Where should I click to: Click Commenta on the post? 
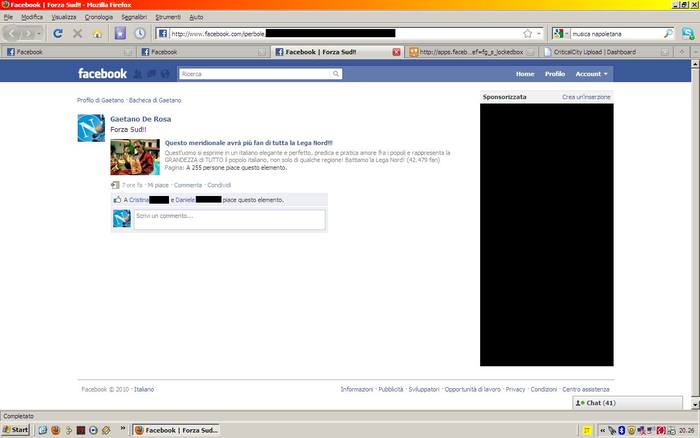(x=188, y=185)
